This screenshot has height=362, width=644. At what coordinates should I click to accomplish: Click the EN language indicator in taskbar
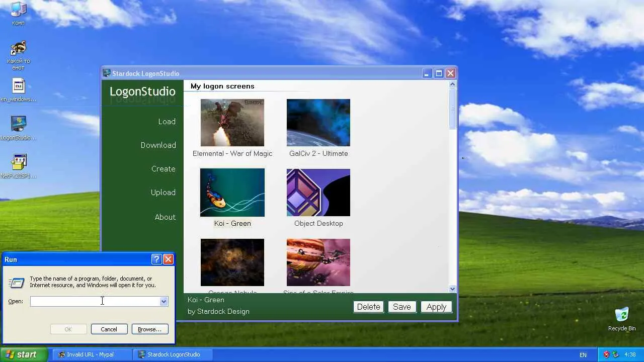(x=583, y=355)
